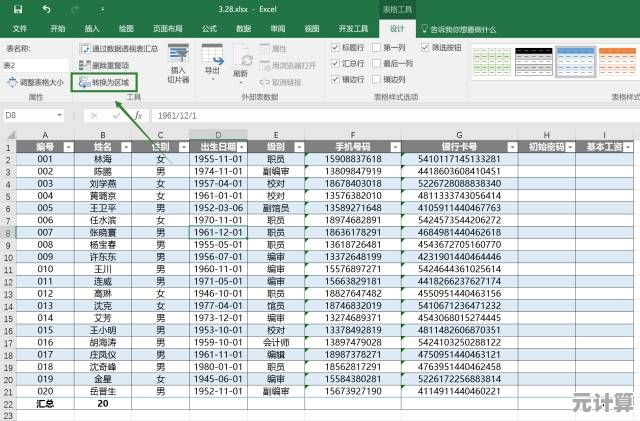
Task: Enable the First Column (第一列) checkbox
Action: click(377, 47)
